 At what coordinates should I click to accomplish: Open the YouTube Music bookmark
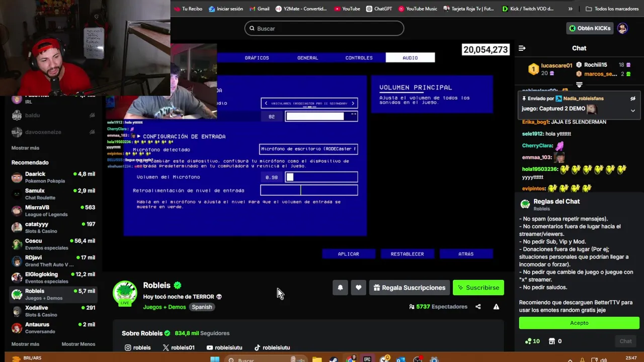click(418, 9)
